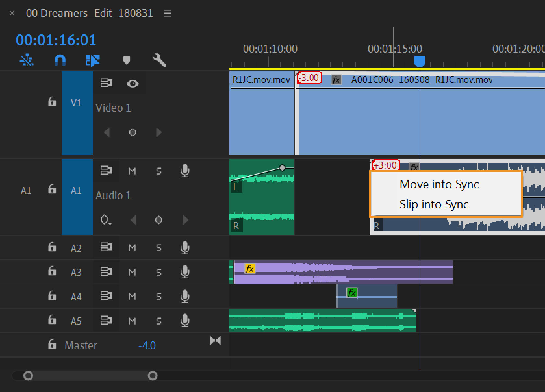The width and height of the screenshot is (545, 392).
Task: Click the Linked Selection icon
Action: coord(93,60)
